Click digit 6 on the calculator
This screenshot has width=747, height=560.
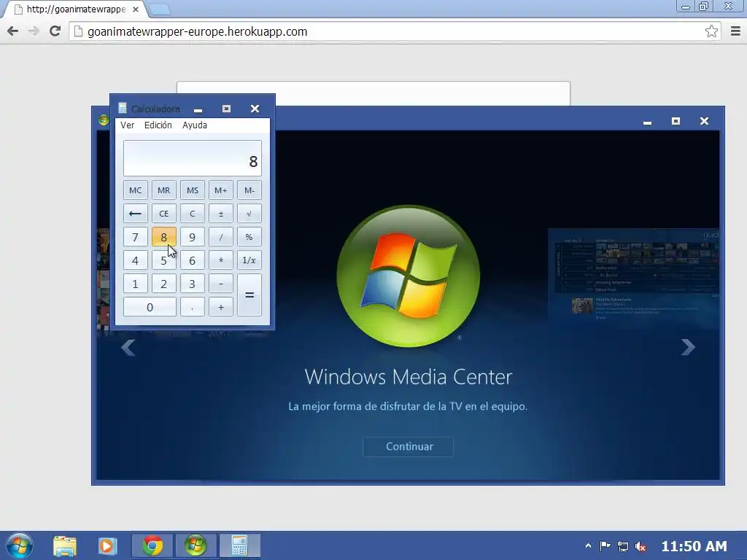point(193,260)
